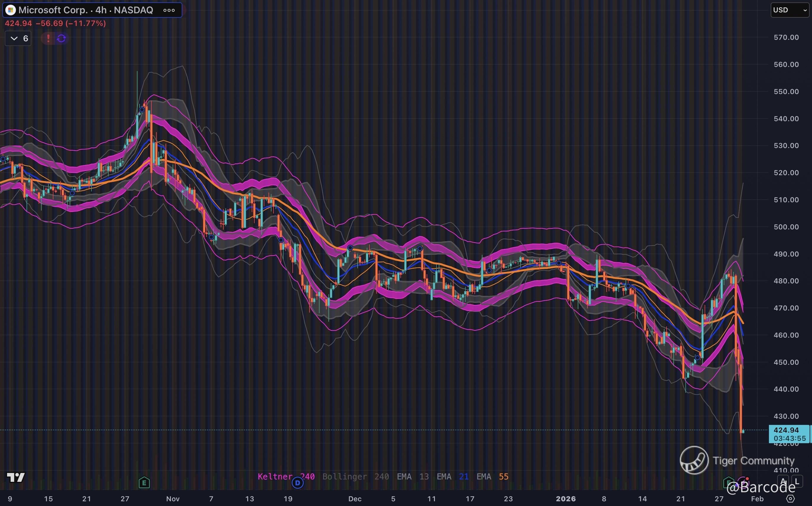
Task: Click the Microsoft logo symbol icon
Action: pyautogui.click(x=10, y=10)
